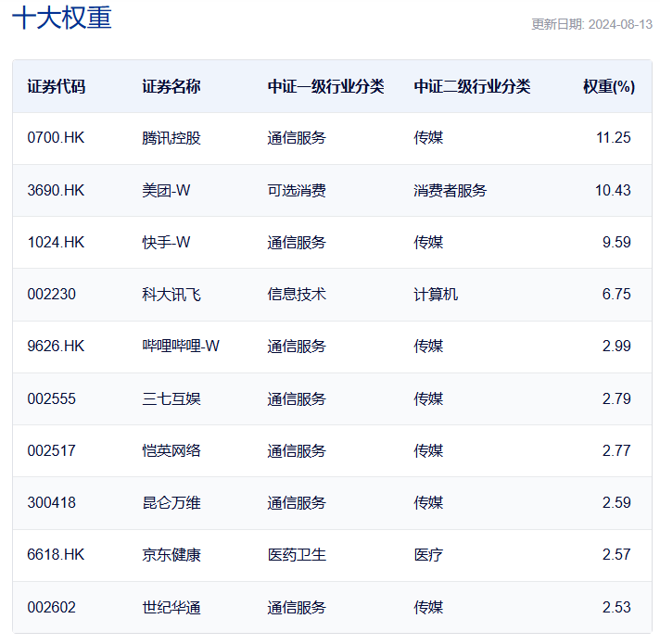The image size is (660, 644).
Task: Click the 权重(%) column header
Action: pyautogui.click(x=609, y=87)
